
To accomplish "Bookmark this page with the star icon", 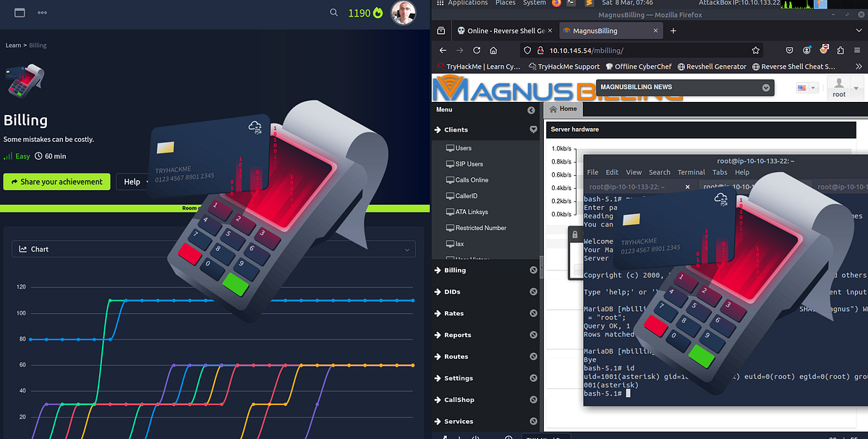I will tap(756, 51).
